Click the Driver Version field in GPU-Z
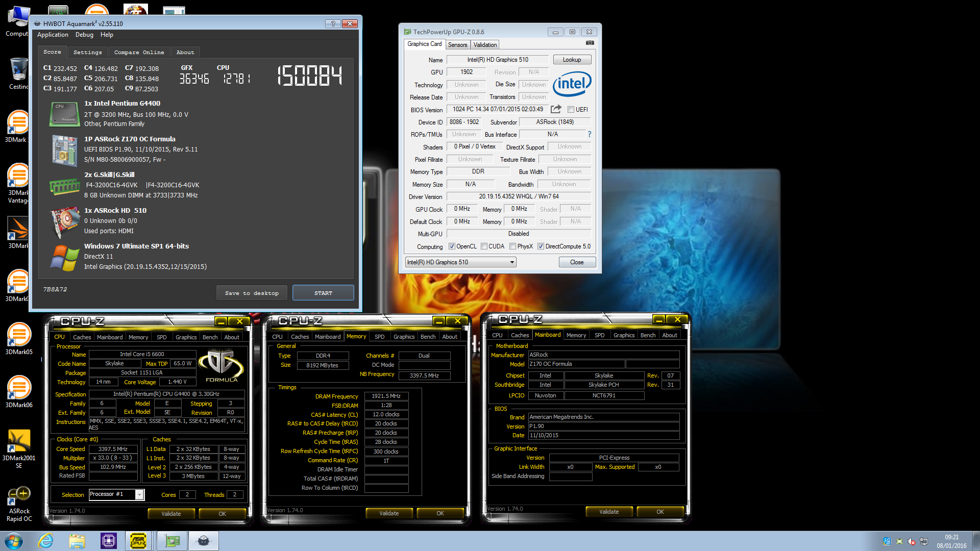The width and height of the screenshot is (980, 551). pyautogui.click(x=519, y=196)
